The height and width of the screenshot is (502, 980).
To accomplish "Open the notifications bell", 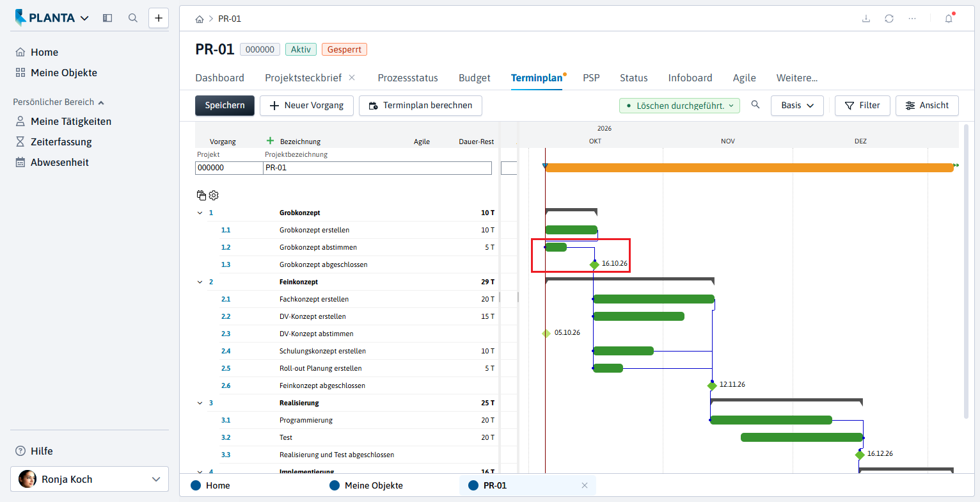I will (x=949, y=19).
